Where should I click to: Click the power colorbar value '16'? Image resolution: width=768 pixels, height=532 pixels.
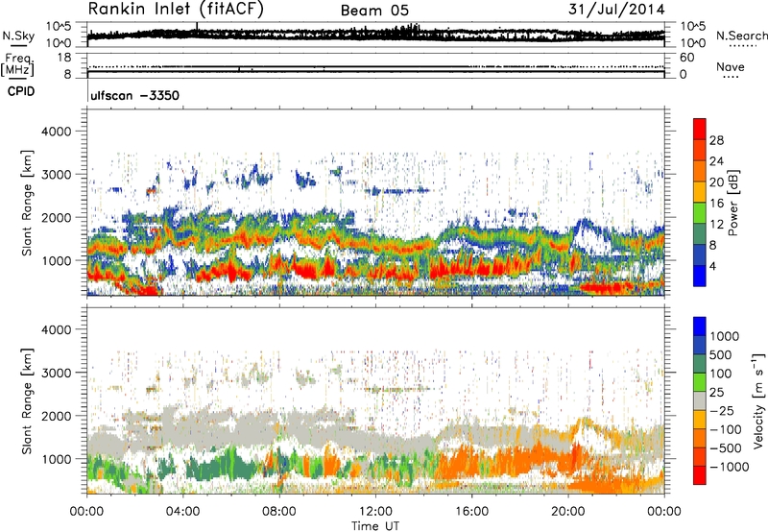[x=716, y=204]
